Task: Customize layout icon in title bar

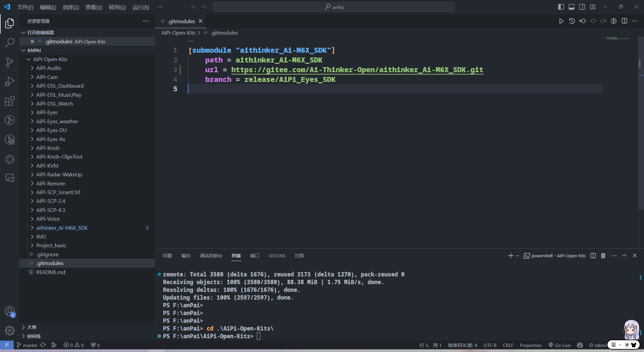Action: (x=593, y=7)
